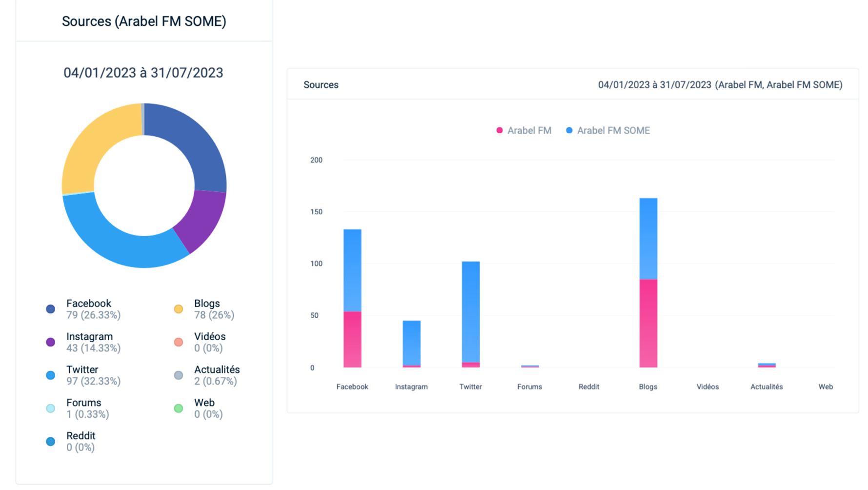
Task: Toggle the Arabel FM SOME series legend
Action: (x=608, y=131)
